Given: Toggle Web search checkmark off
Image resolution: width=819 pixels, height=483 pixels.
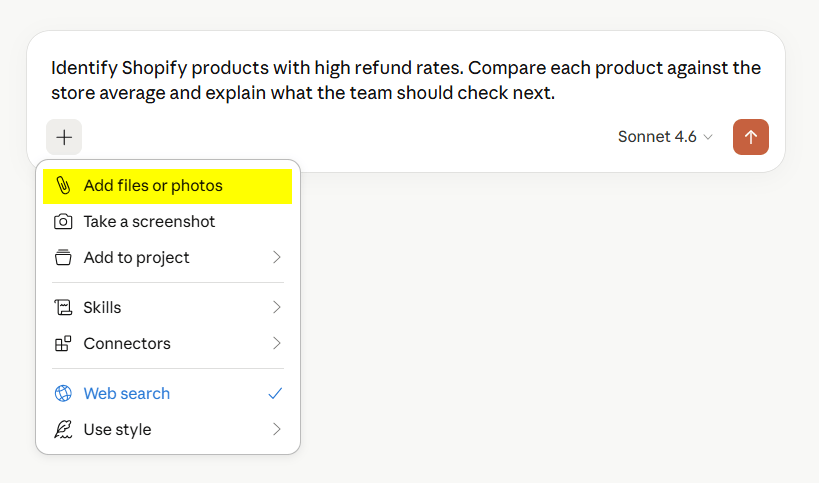Looking at the screenshot, I should coord(275,393).
